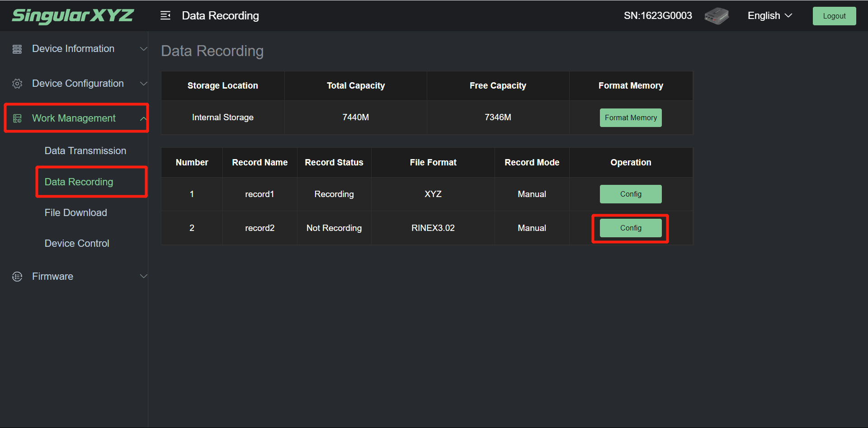Click the Device Information server icon
Image resolution: width=868 pixels, height=428 pixels.
click(17, 49)
